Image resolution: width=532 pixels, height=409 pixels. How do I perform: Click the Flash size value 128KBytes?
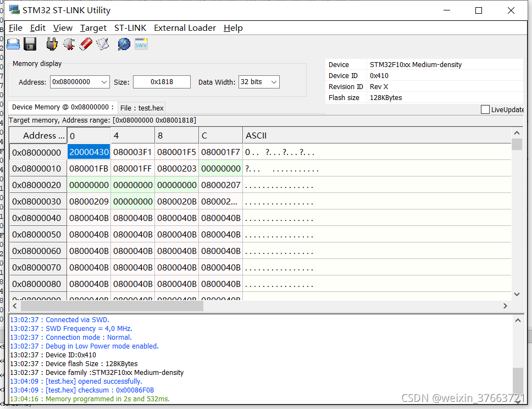point(386,98)
